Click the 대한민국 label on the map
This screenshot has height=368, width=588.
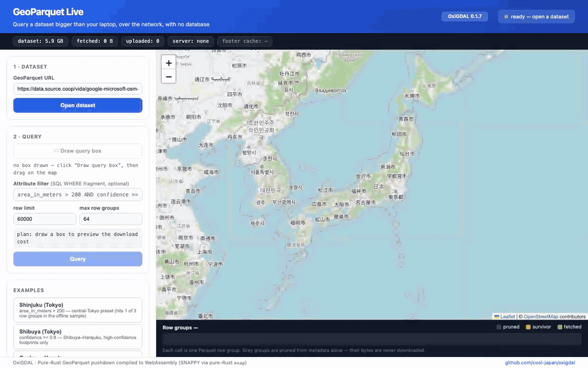pos(270,190)
